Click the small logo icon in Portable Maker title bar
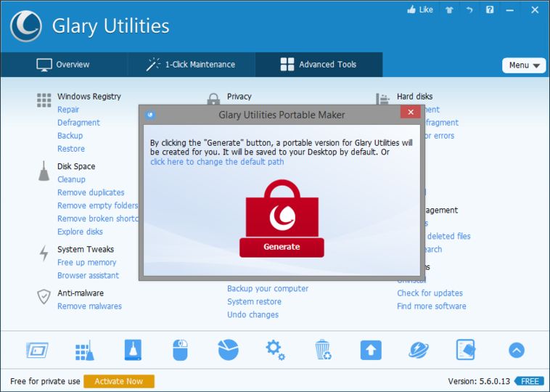Screen dimensions: 550x392 pos(150,115)
